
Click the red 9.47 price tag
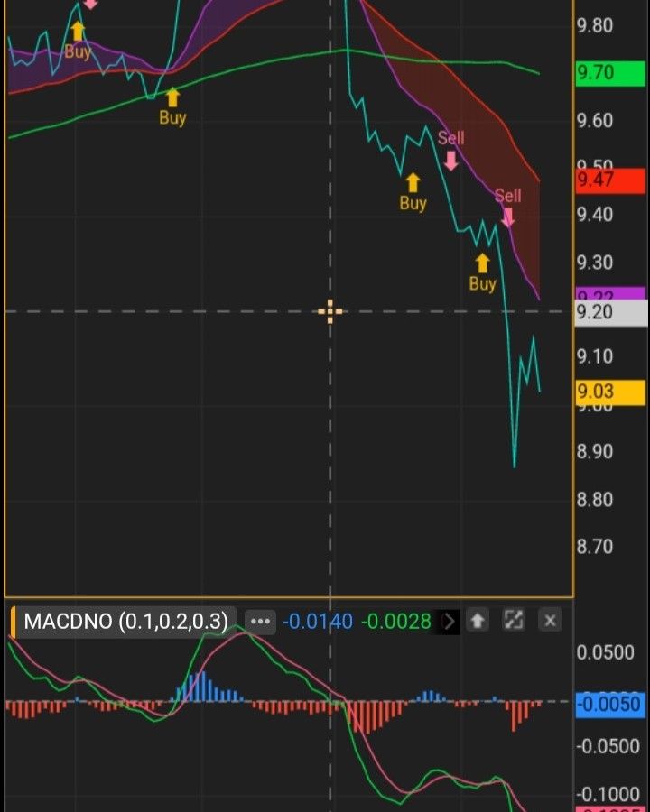609,180
